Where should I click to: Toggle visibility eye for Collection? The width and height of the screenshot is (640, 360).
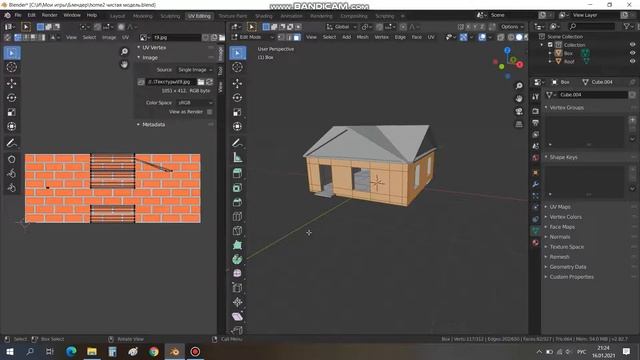(x=632, y=45)
